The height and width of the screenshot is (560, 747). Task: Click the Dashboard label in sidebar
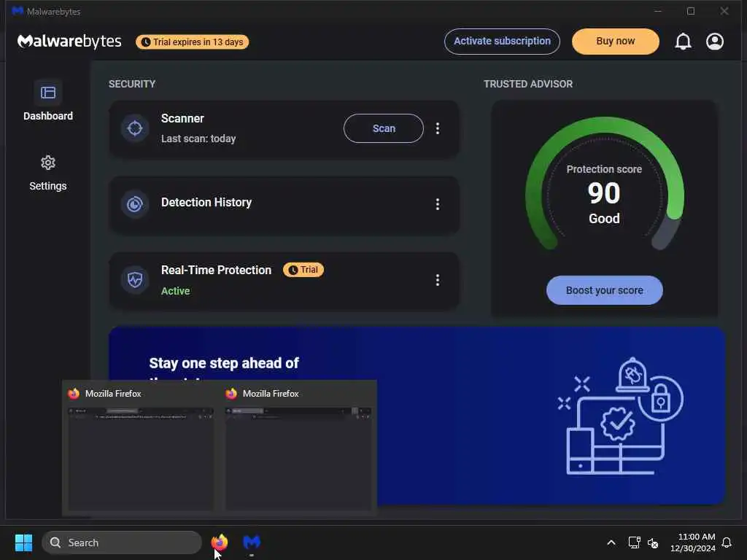(48, 116)
